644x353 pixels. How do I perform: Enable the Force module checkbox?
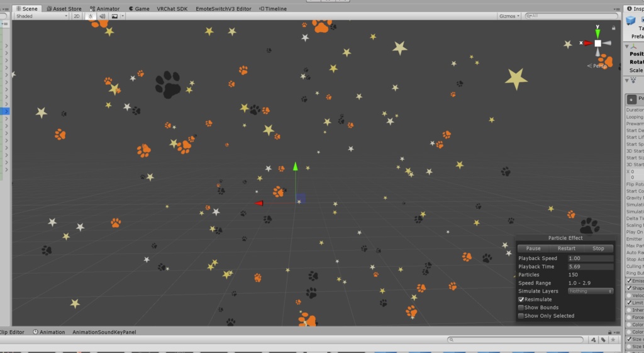pyautogui.click(x=629, y=317)
